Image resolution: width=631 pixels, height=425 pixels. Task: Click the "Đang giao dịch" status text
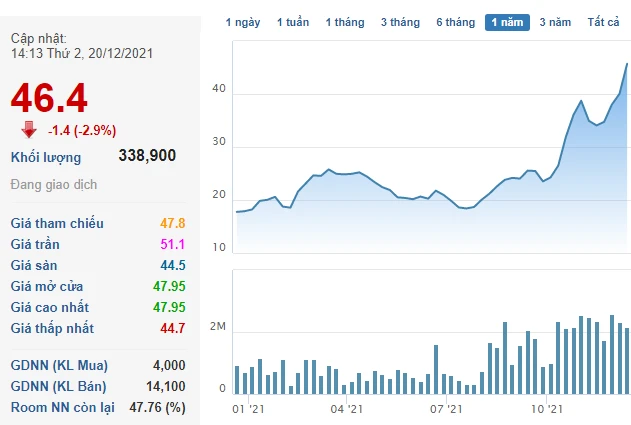pyautogui.click(x=53, y=186)
